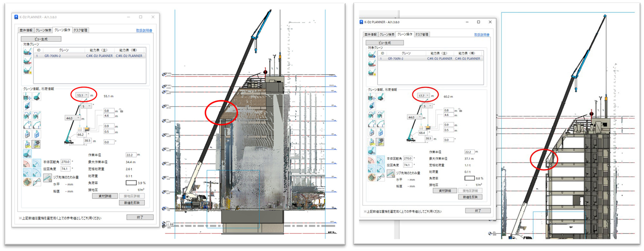Toggle padlock beside 0.8 m field, left window
644x251 pixels.
121,111
